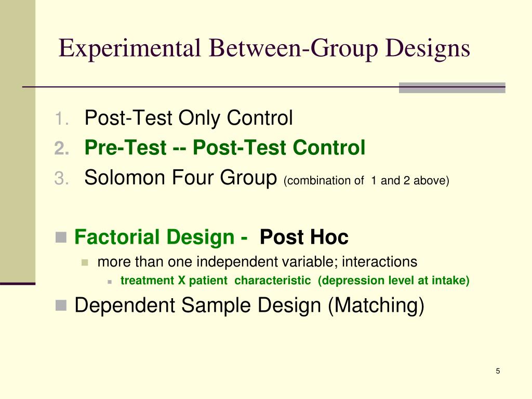
Task: Click the Pre-Test -- Post-Test Control text
Action: (x=225, y=148)
